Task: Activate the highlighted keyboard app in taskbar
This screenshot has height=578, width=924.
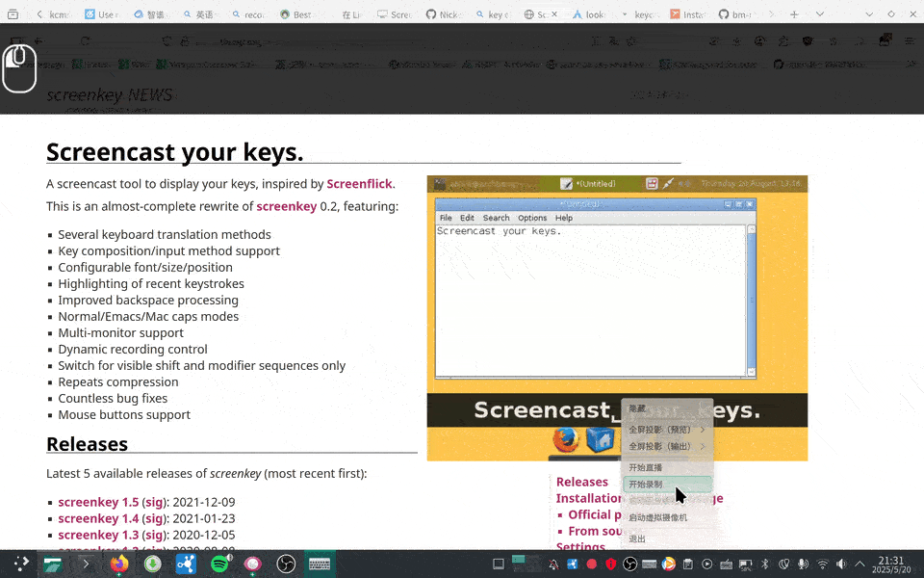Action: coord(320,564)
